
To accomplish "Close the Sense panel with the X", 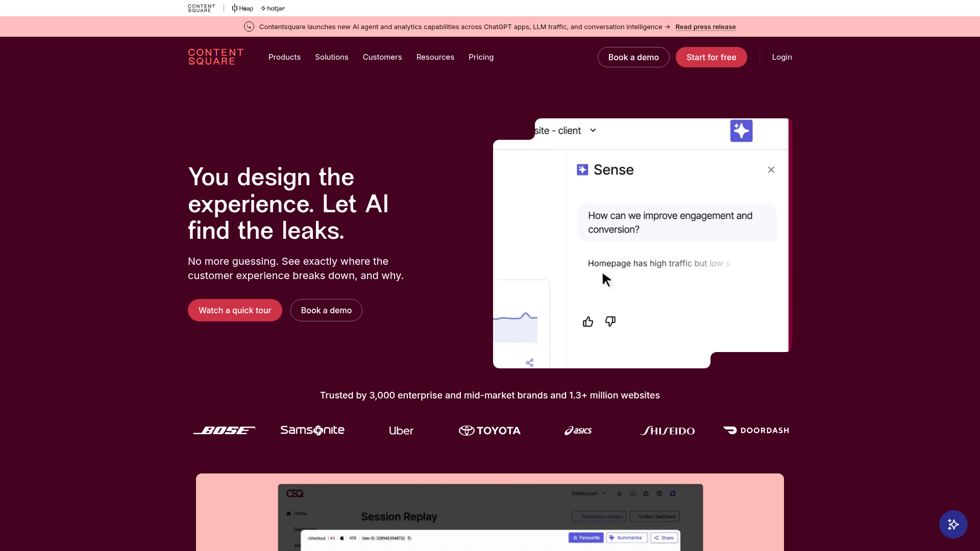I will click(771, 170).
